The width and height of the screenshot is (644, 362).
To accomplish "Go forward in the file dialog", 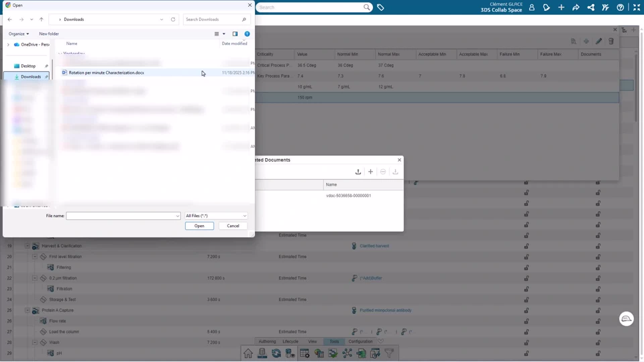I will 21,19.
